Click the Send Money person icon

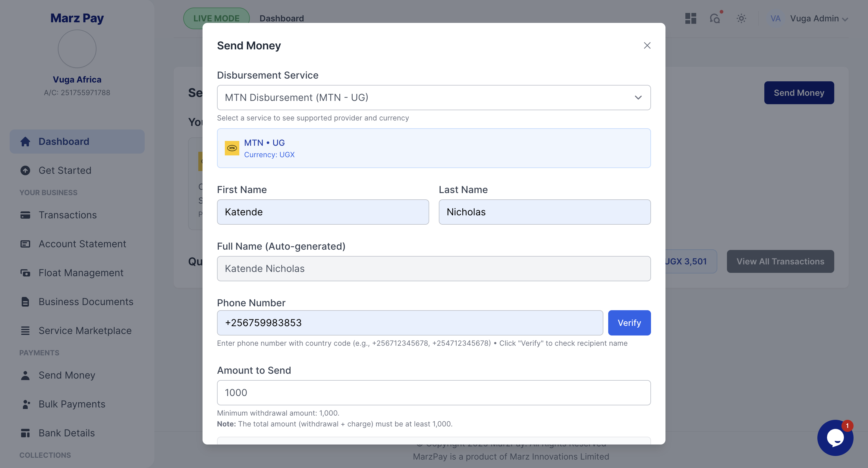25,375
